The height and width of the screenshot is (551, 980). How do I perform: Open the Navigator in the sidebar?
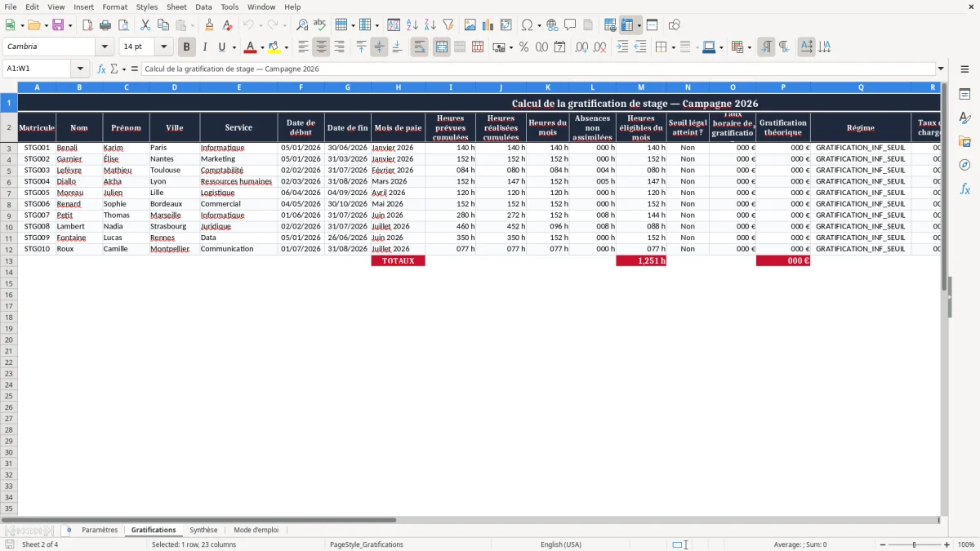(964, 165)
